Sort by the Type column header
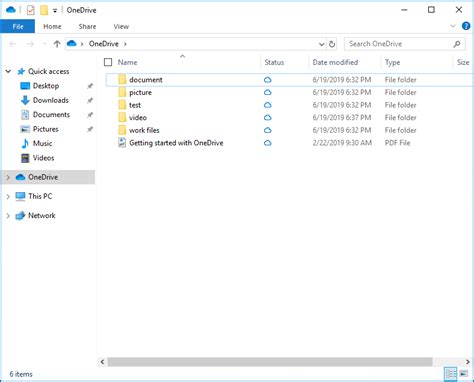 [392, 62]
